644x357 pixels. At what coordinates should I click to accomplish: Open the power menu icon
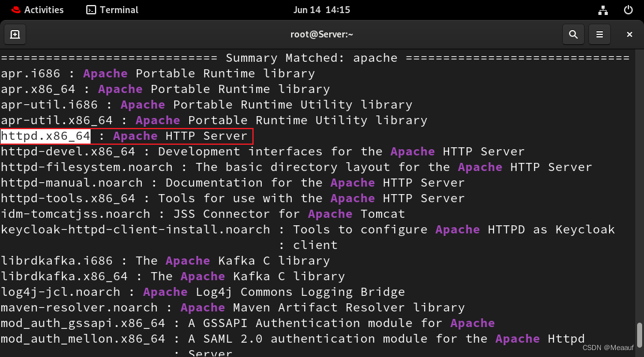click(628, 10)
